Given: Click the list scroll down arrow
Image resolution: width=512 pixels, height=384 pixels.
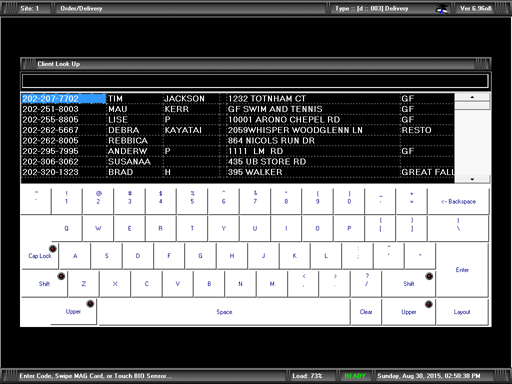Looking at the screenshot, I should (x=472, y=179).
